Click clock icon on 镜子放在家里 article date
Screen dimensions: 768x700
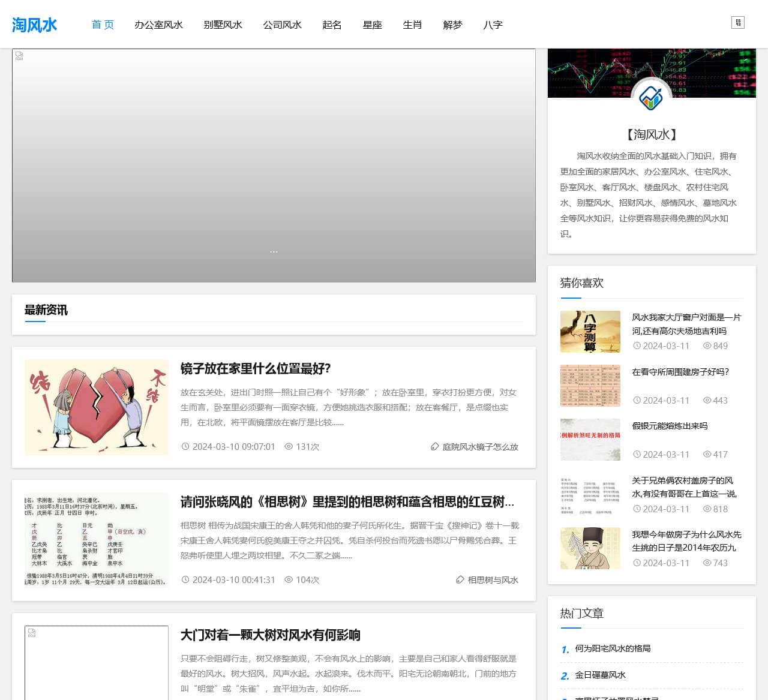coord(185,447)
